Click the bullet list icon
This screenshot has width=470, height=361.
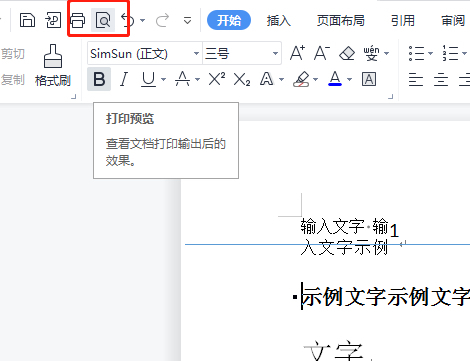click(x=416, y=53)
